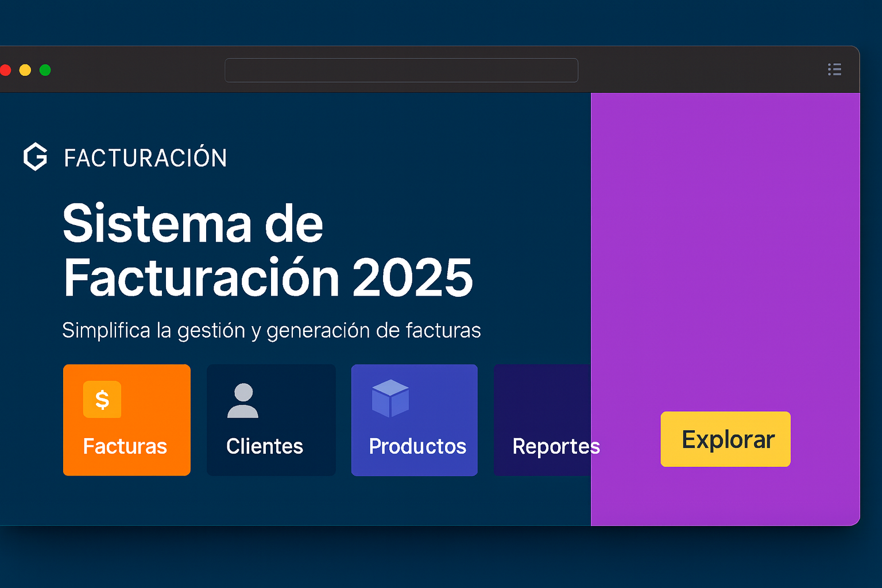Click the green traffic light button
This screenshot has width=882, height=588.
click(x=44, y=69)
